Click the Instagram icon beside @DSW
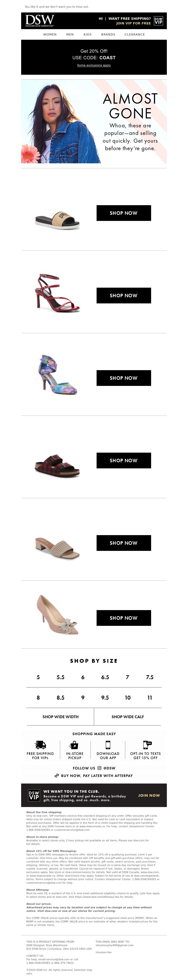188x980 pixels. [99, 768]
